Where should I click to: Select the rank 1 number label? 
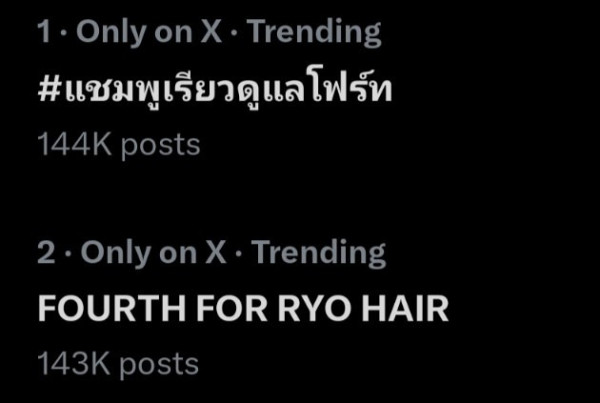click(44, 31)
